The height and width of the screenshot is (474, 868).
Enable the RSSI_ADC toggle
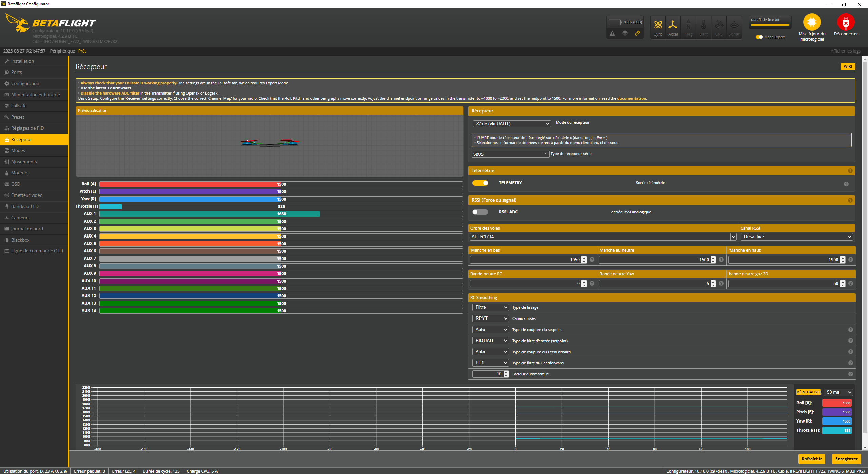480,212
